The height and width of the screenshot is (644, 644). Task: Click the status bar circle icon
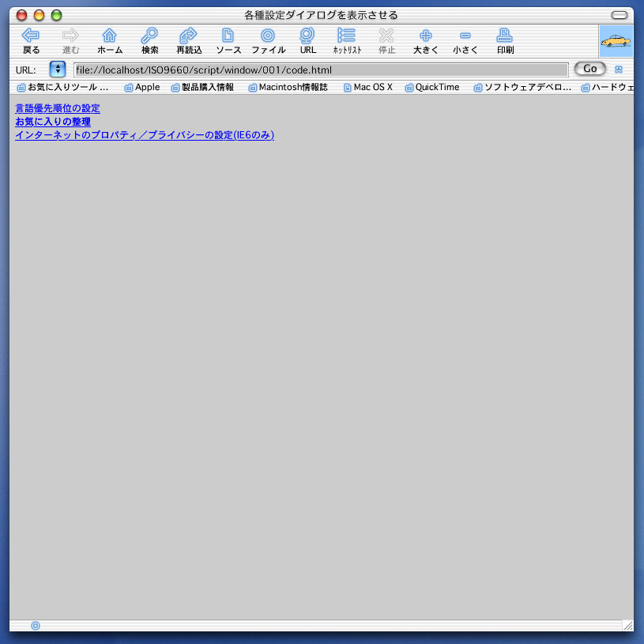pyautogui.click(x=36, y=626)
